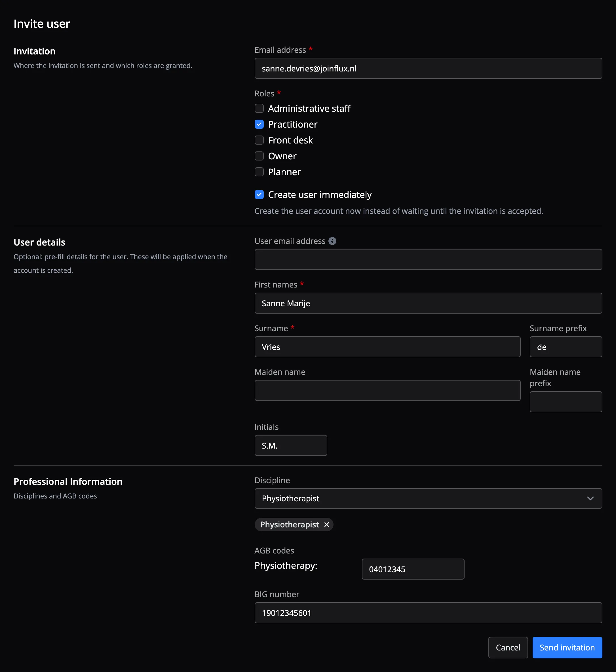This screenshot has height=672, width=616.
Task: Click the User details heading
Action: point(39,242)
